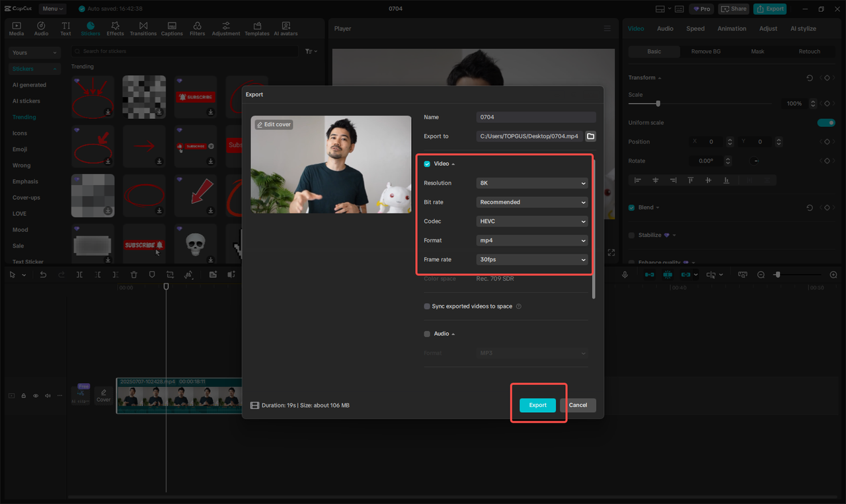The width and height of the screenshot is (846, 504).
Task: Click the Delete icon above the timeline
Action: 134,274
